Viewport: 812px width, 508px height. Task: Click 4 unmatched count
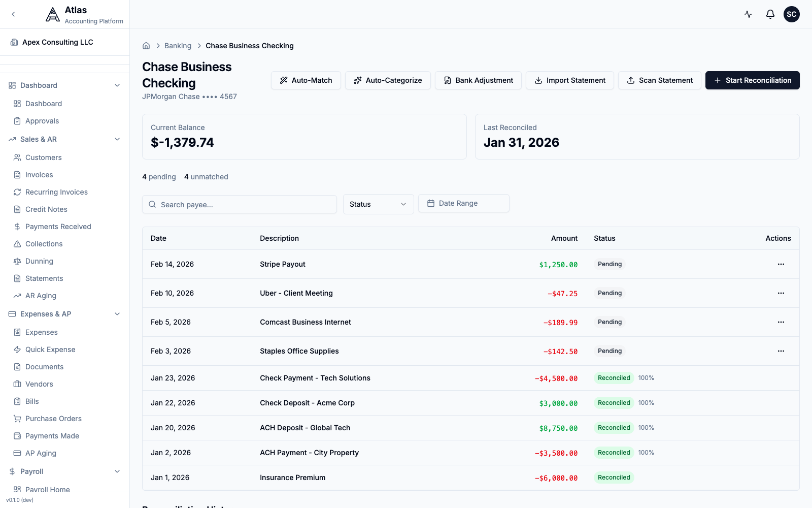(x=206, y=177)
